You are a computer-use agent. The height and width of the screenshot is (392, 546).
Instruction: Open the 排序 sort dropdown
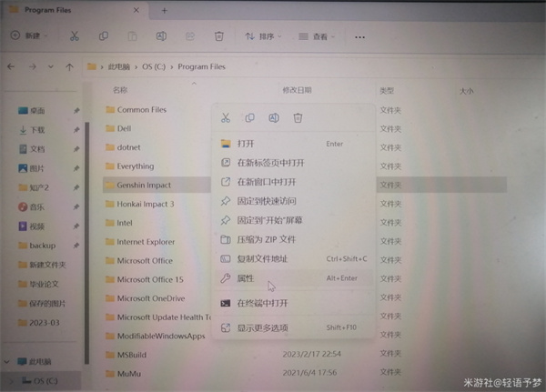coord(263,36)
